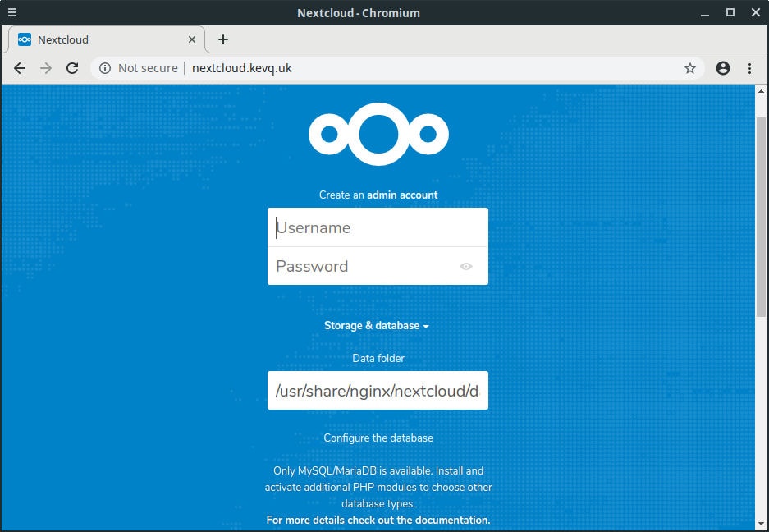769x532 pixels.
Task: Open the hamburger menu in the title bar
Action: coord(11,12)
